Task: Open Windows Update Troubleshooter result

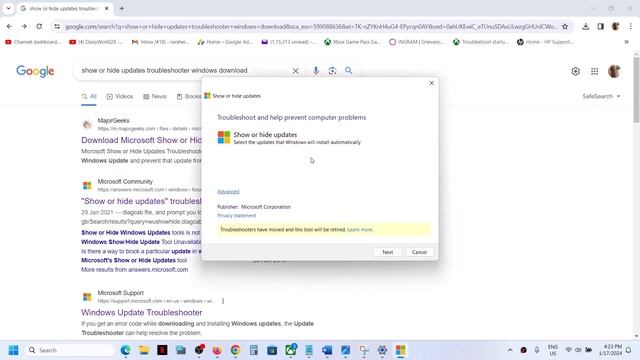Action: tap(142, 313)
